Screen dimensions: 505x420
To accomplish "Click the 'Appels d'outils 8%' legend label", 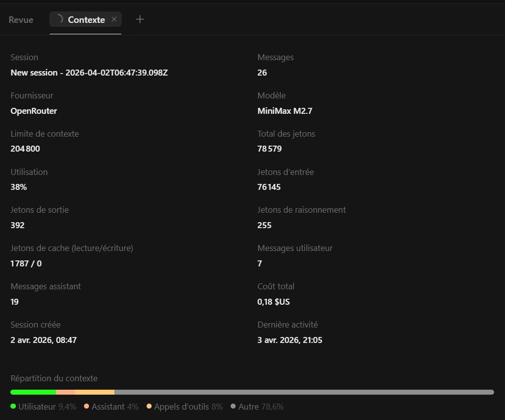I will (188, 407).
